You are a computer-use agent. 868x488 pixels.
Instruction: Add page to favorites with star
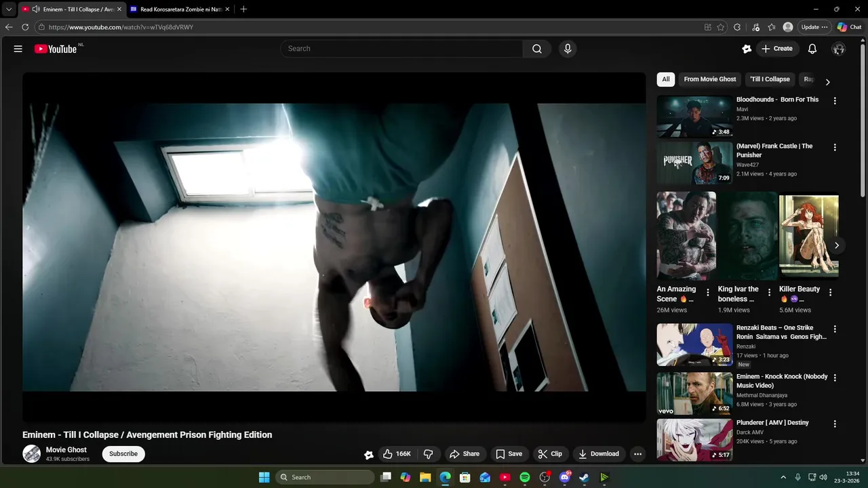click(721, 27)
